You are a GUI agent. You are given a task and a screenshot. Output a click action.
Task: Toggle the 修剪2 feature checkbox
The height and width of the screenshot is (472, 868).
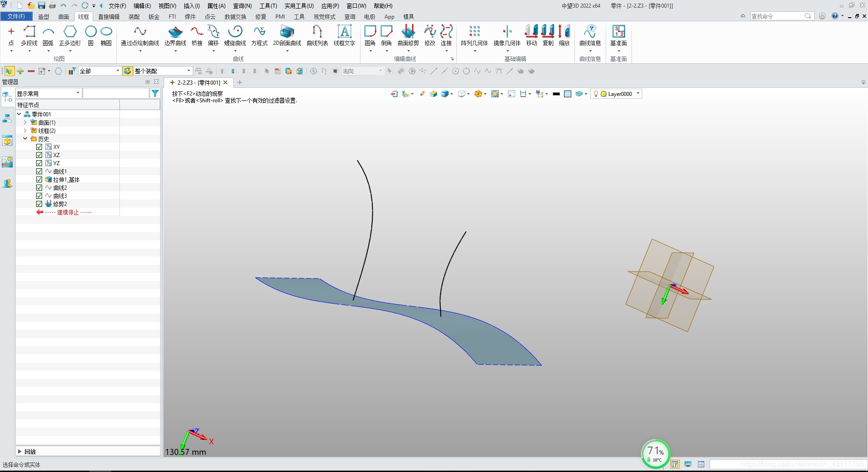39,204
